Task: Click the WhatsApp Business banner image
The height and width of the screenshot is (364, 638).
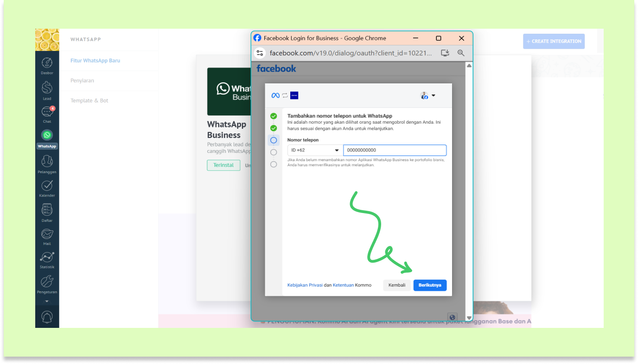Action: pos(229,92)
